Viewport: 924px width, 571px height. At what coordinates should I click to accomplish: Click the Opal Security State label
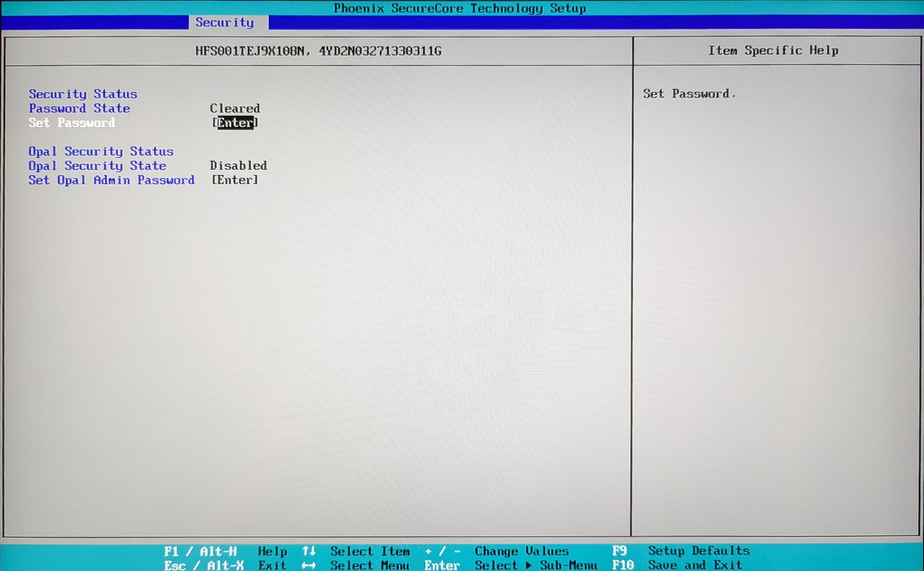pyautogui.click(x=97, y=166)
